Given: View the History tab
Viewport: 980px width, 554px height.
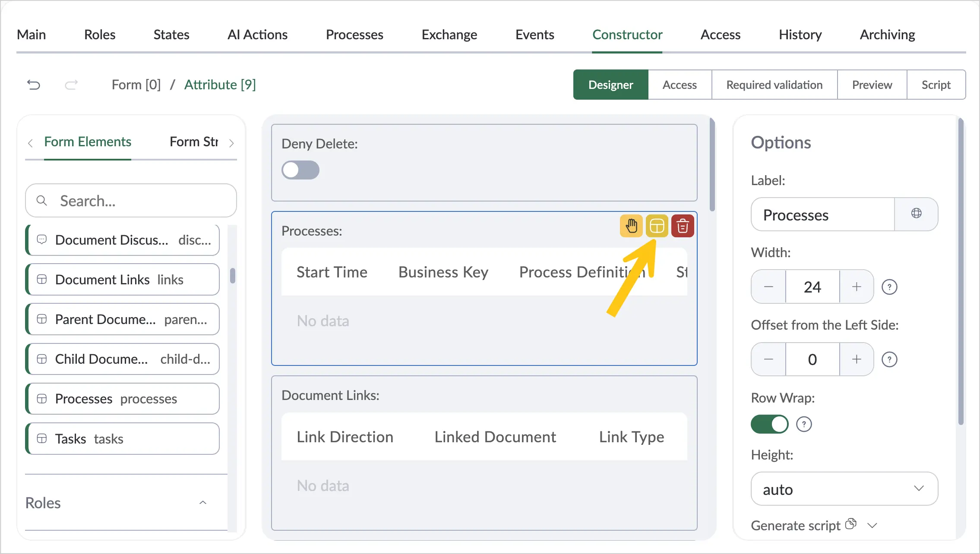Looking at the screenshot, I should pyautogui.click(x=800, y=35).
